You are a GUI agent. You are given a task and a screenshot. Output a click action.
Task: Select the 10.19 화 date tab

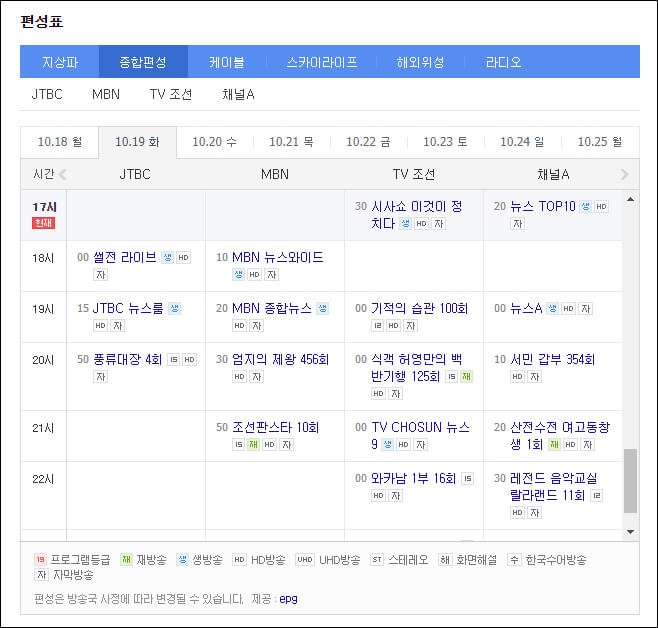137,142
